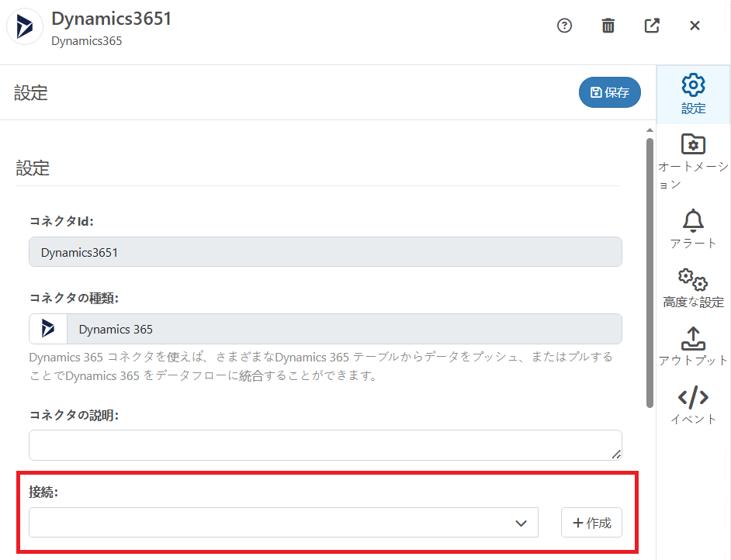Select the 設定 gear icon in sidebar
This screenshot has height=560, width=731.
692,85
